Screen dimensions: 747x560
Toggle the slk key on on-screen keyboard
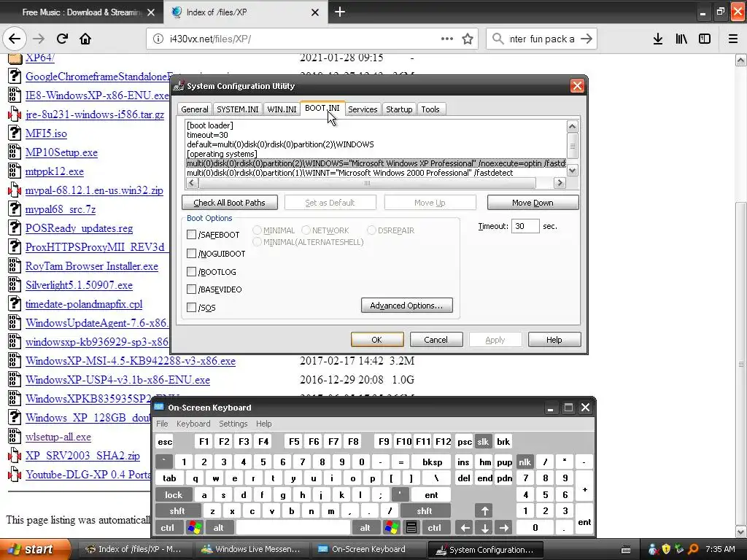pyautogui.click(x=483, y=441)
